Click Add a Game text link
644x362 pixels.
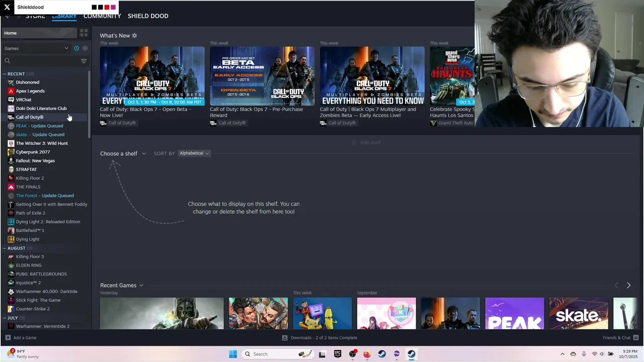pos(25,338)
